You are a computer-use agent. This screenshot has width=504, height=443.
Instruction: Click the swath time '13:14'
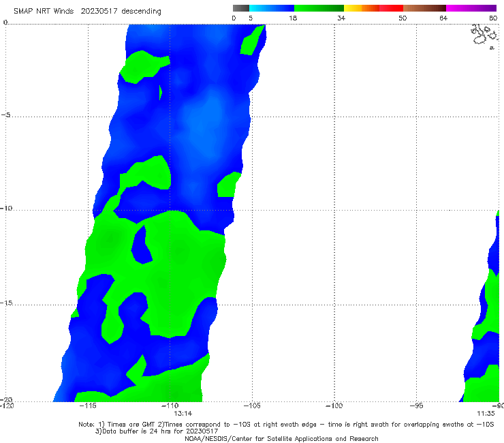tap(183, 414)
